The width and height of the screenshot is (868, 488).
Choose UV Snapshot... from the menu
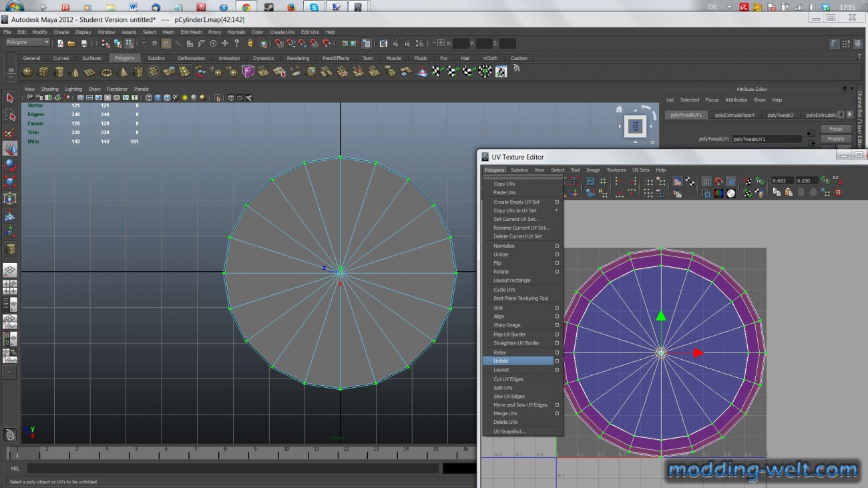(x=510, y=432)
